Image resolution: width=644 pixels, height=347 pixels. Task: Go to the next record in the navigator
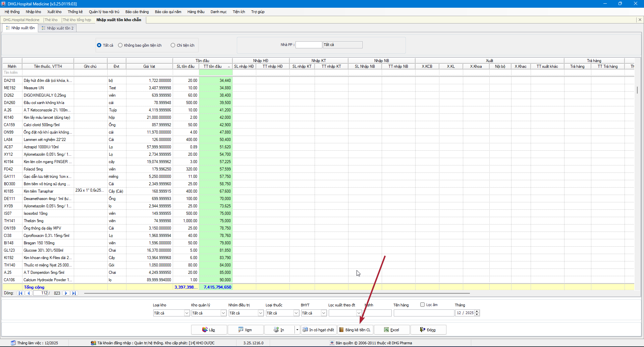[66, 293]
